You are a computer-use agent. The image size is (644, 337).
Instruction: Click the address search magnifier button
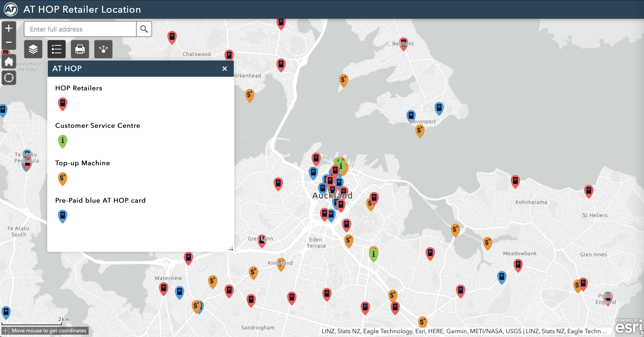click(x=144, y=29)
